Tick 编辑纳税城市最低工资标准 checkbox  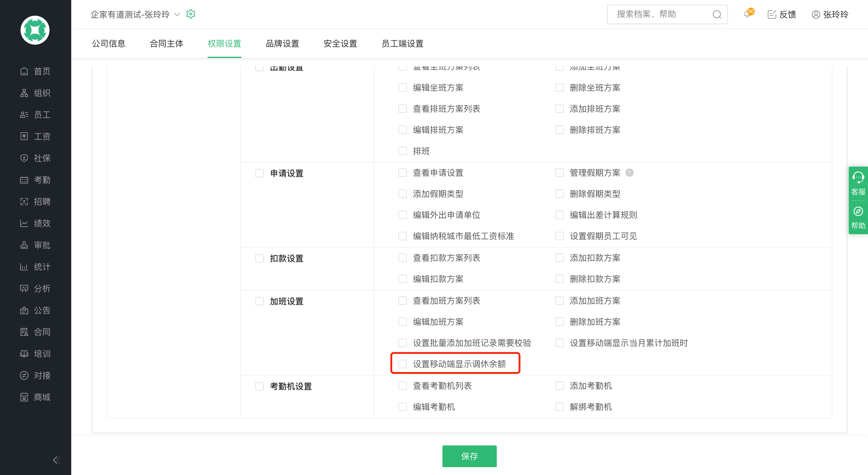403,236
